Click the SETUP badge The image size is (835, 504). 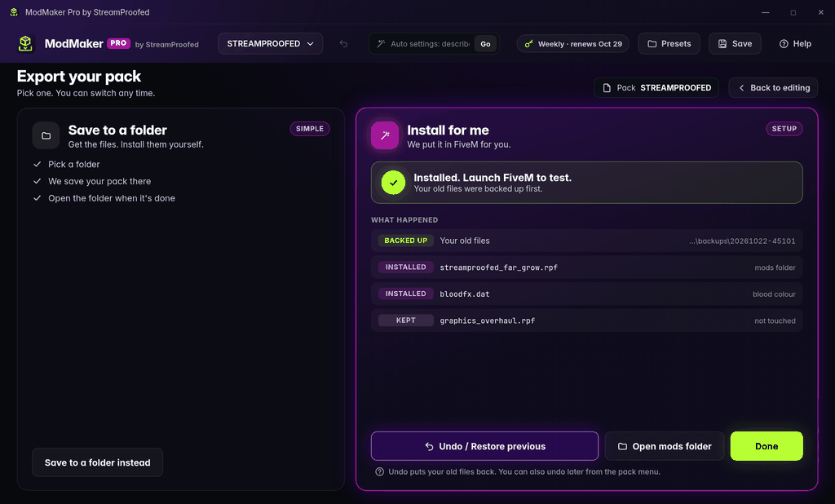coord(784,128)
